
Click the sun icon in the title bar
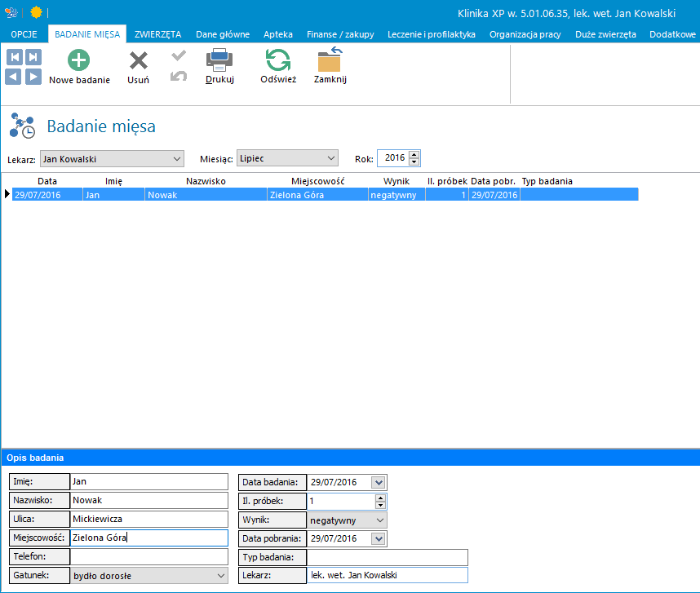[x=36, y=12]
